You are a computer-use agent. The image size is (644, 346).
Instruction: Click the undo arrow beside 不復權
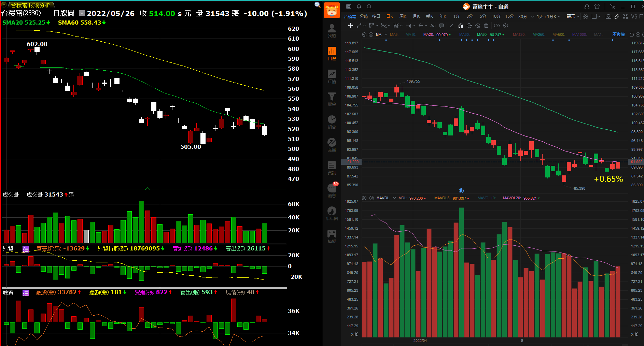pos(631,34)
